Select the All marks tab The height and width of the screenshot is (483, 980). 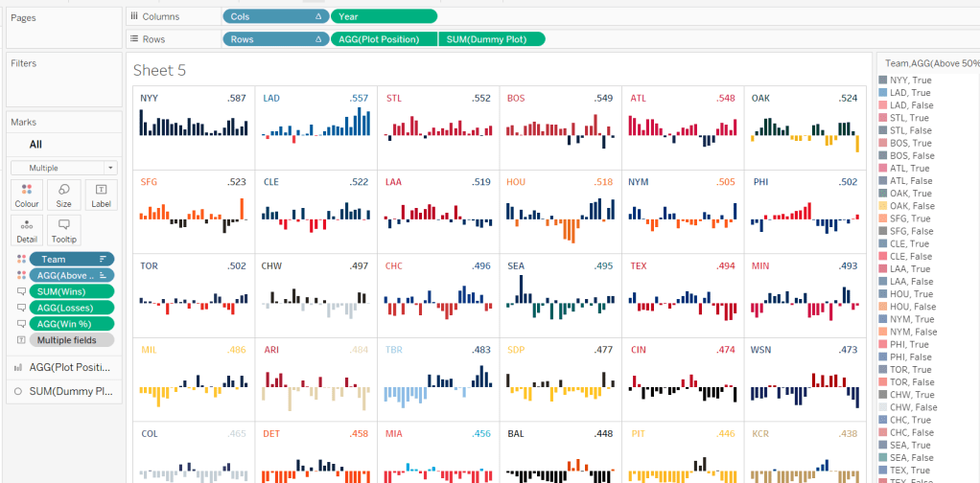click(35, 144)
